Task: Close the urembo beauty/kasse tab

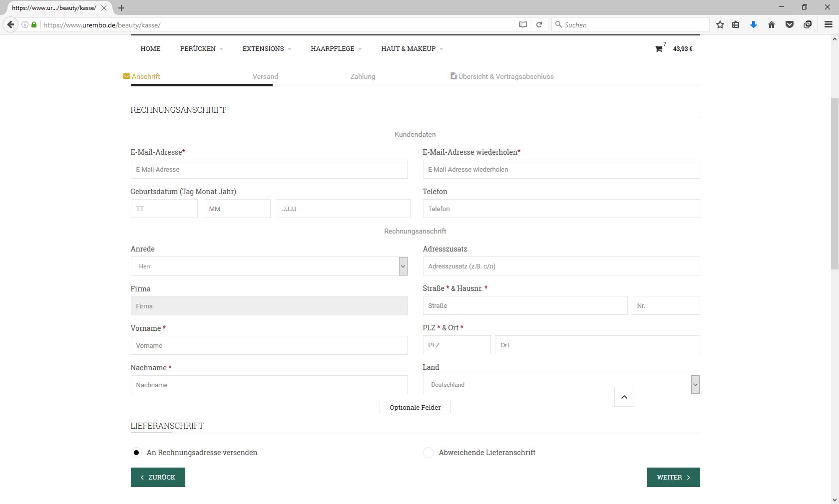Action: (104, 8)
